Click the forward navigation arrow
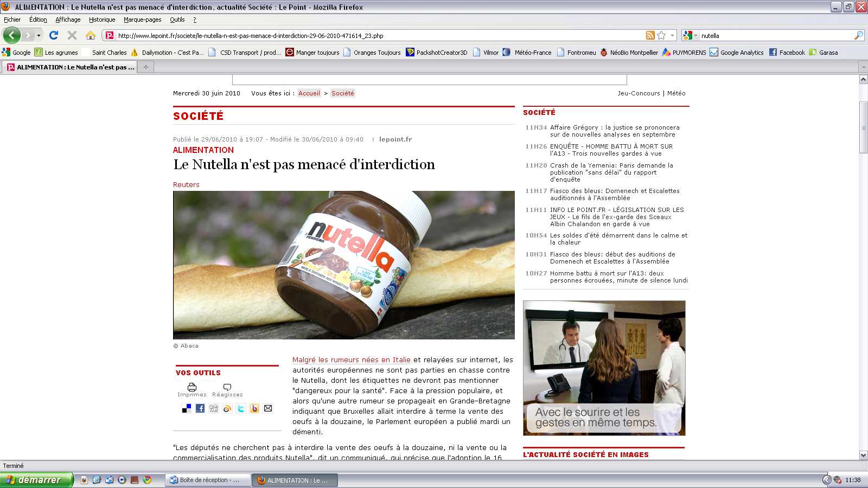 point(28,35)
